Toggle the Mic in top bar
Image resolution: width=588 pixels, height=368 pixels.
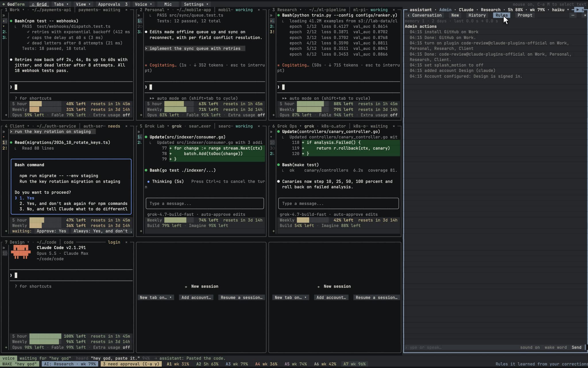click(x=168, y=4)
